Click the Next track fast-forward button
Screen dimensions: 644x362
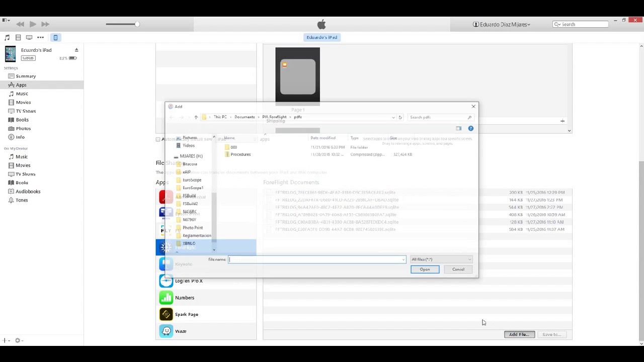[x=45, y=24]
